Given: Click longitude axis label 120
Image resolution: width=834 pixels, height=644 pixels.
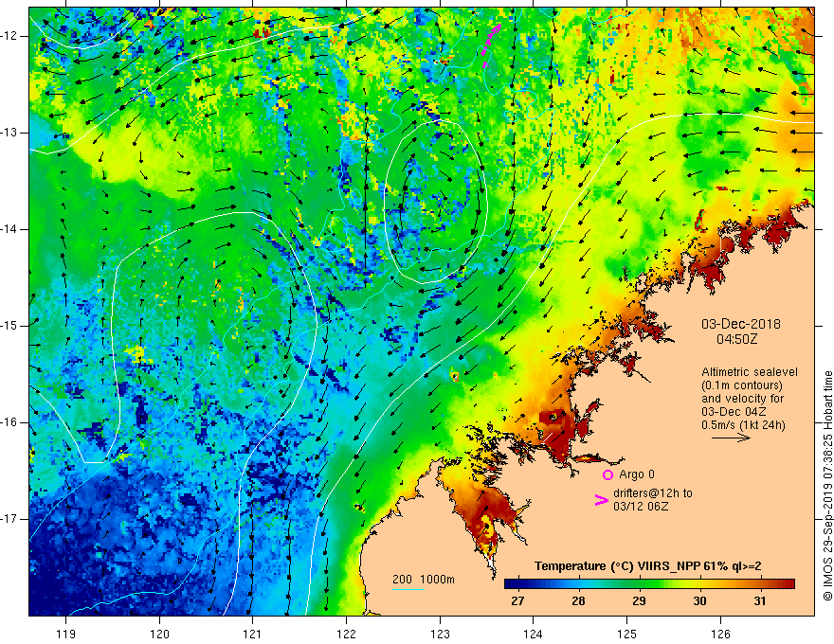Looking at the screenshot, I should [159, 634].
